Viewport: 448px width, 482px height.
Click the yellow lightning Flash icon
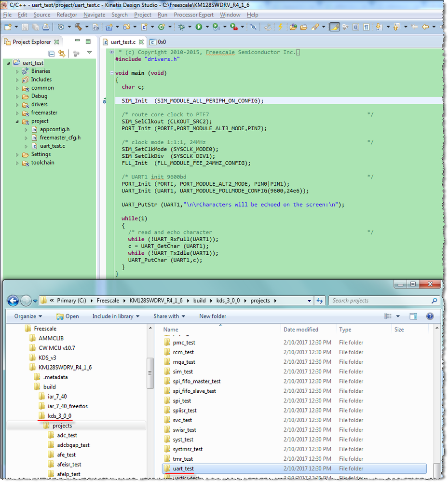point(280,27)
